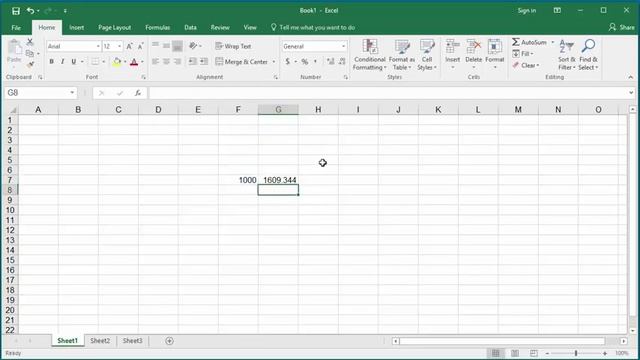640x360 pixels.
Task: Click the Insert cells icon
Action: 452,47
